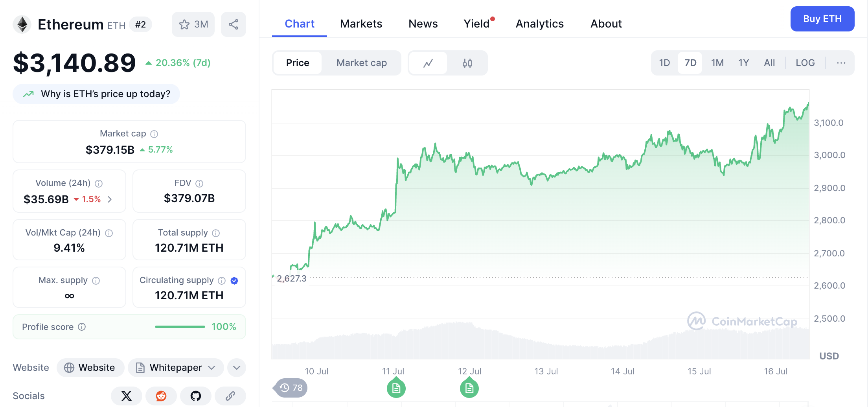Image resolution: width=868 pixels, height=407 pixels.
Task: Open the chain link social icon
Action: point(230,396)
